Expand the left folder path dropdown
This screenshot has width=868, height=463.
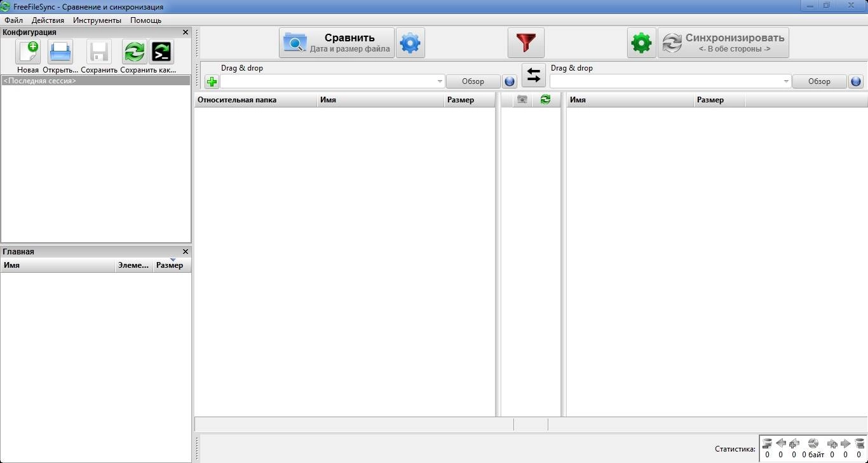pos(440,81)
